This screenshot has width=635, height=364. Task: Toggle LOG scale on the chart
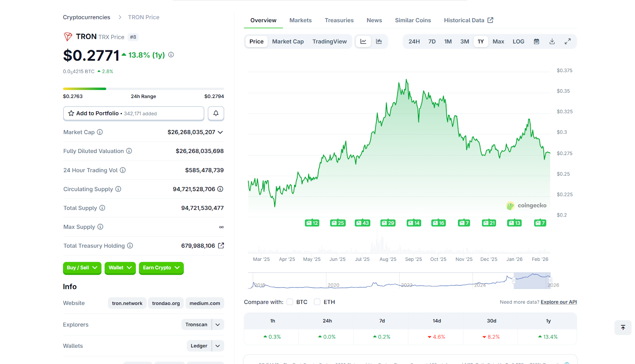tap(518, 41)
